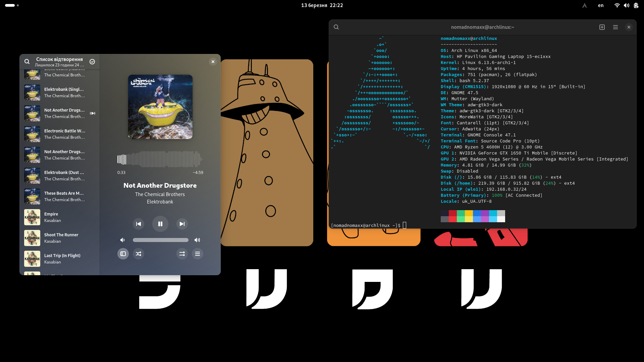
Task: Seek within the waveform progress bar
Action: tap(160, 159)
